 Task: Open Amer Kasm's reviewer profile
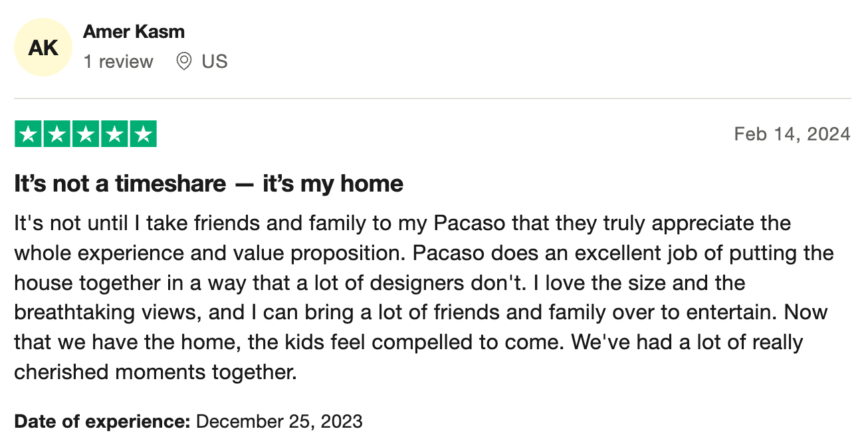point(134,31)
